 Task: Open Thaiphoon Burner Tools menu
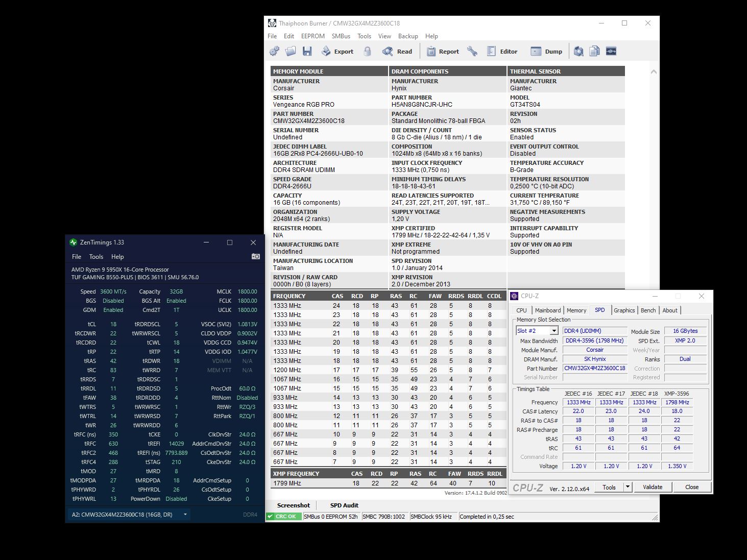tap(364, 36)
